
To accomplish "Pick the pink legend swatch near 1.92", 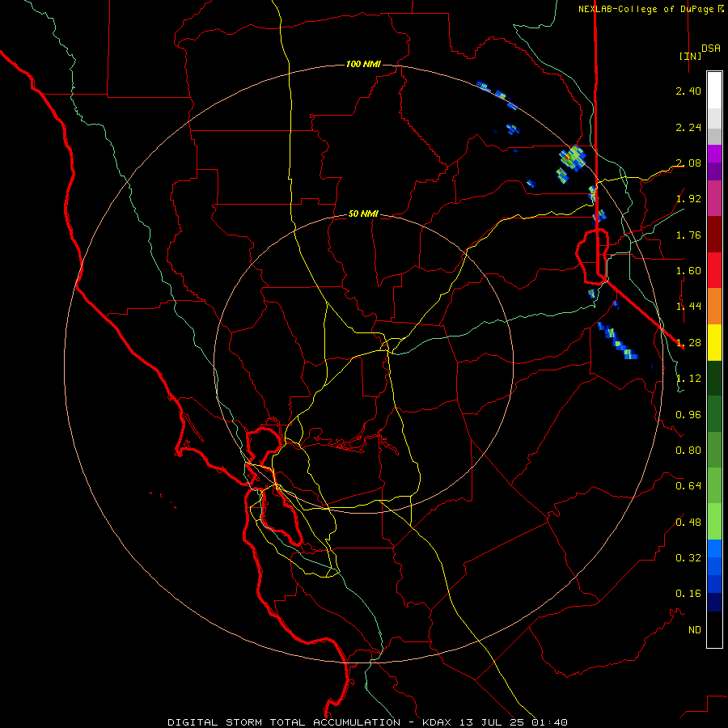I will tap(714, 198).
